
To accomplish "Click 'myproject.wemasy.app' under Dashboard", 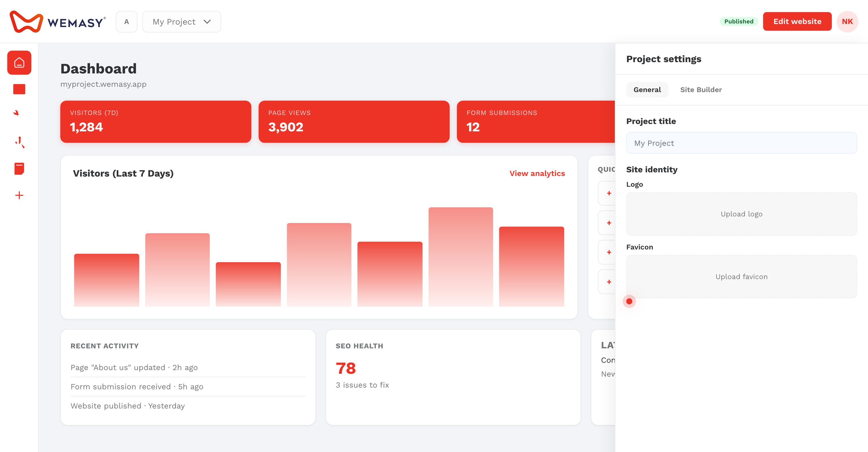I will (103, 84).
